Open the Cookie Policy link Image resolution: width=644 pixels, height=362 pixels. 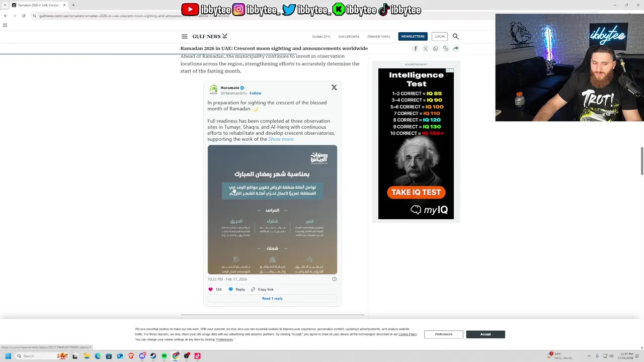(408, 334)
